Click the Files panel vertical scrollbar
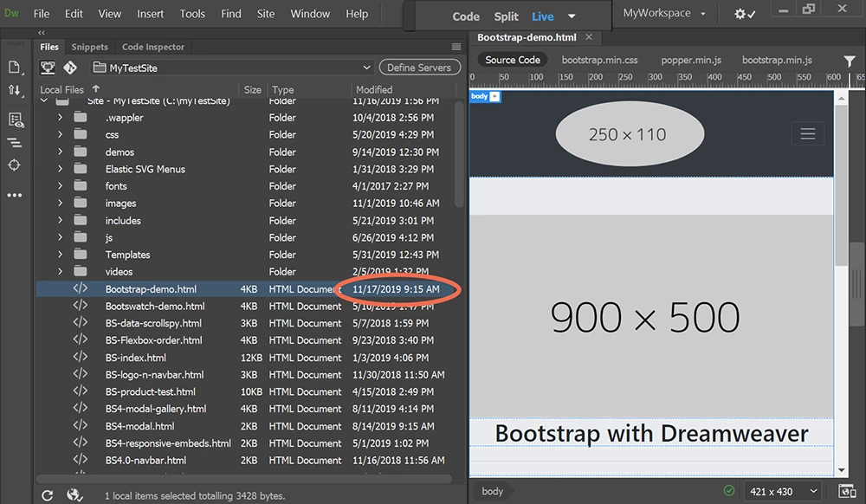Image resolution: width=866 pixels, height=504 pixels. pyautogui.click(x=458, y=154)
